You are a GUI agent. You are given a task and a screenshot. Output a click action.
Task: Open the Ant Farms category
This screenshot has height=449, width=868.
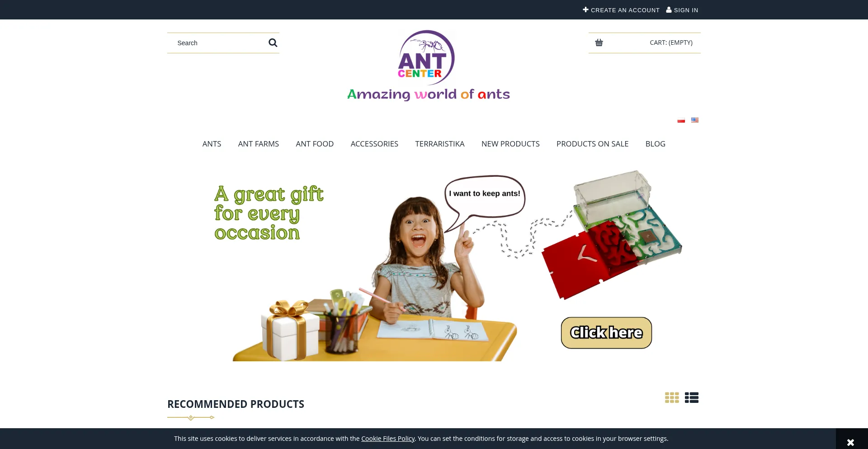[x=259, y=144]
